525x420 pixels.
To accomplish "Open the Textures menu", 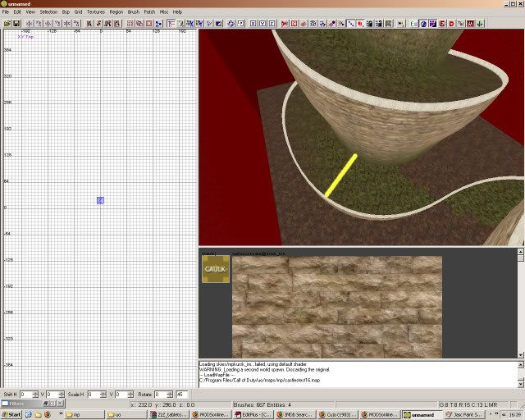I will point(96,12).
